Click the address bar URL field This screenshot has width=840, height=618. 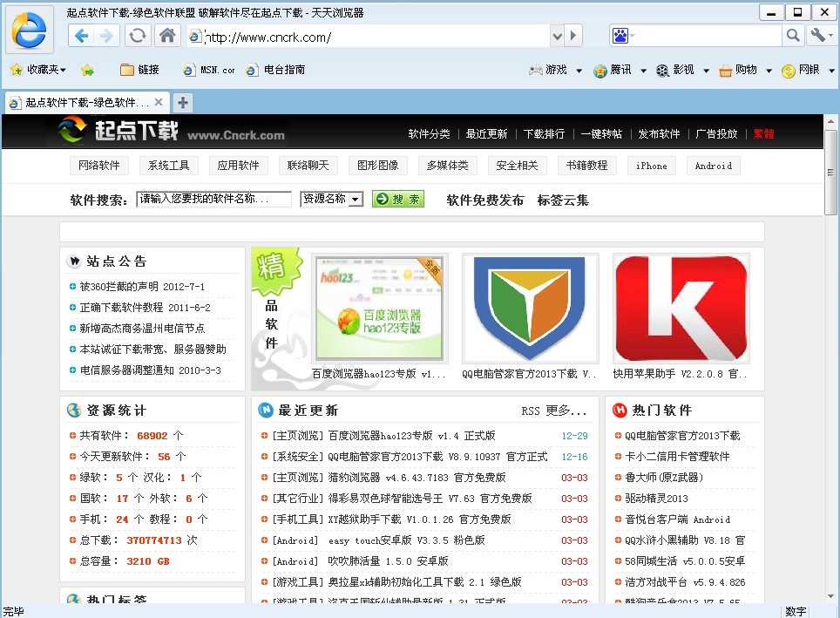click(x=369, y=37)
